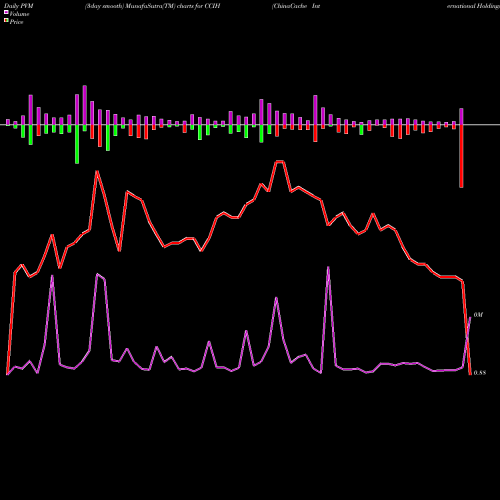Click the Volume legend color swatch
Viewport: 500px width, 500px height.
coord(6,12)
